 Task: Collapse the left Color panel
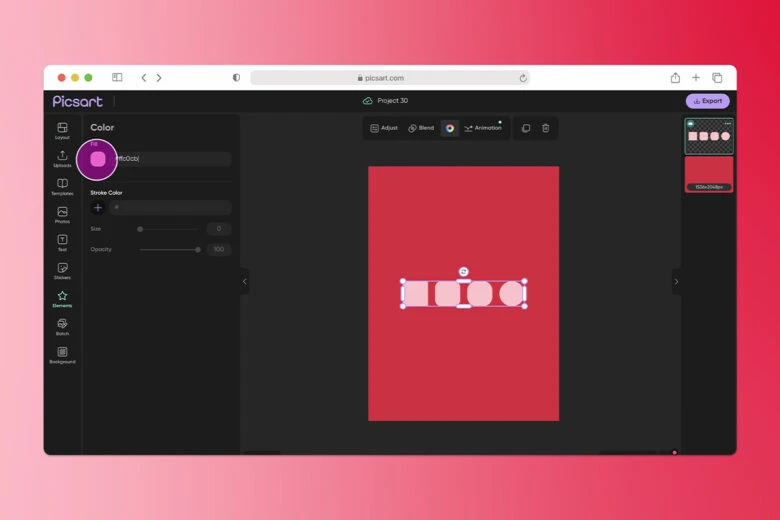point(244,281)
